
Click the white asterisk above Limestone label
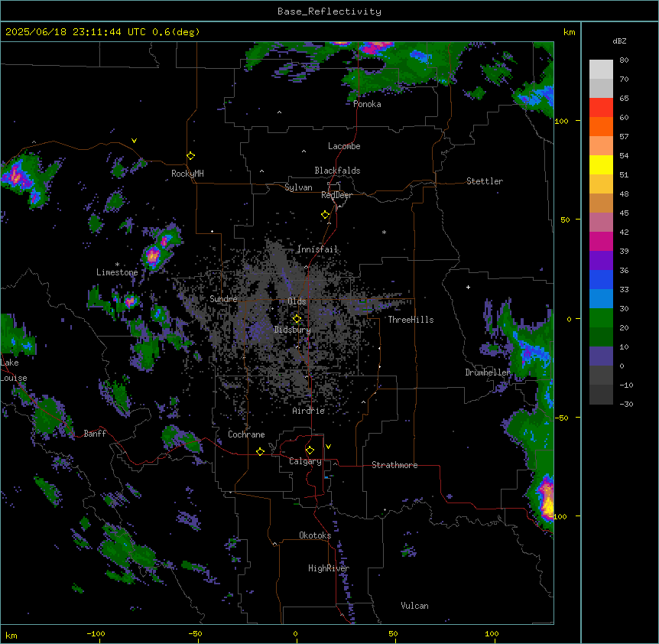(x=117, y=265)
